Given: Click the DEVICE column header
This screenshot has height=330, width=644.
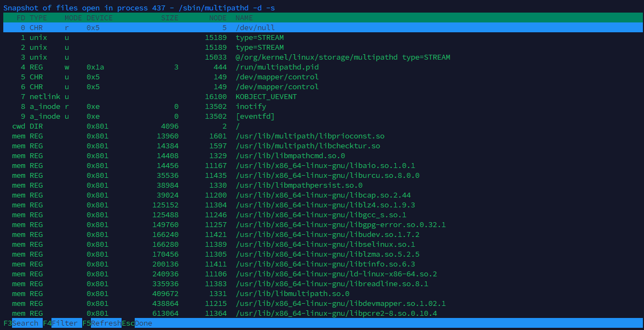Looking at the screenshot, I should pos(99,18).
